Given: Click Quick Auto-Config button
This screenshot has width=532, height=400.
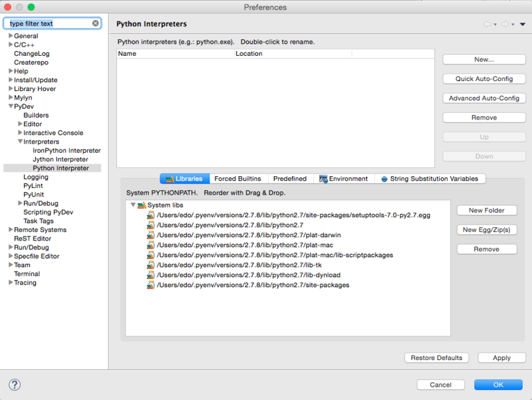Looking at the screenshot, I should (x=484, y=78).
